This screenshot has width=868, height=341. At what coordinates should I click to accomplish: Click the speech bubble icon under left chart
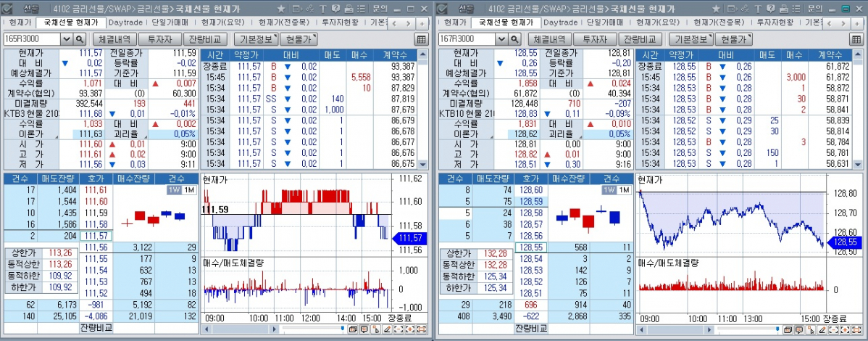click(x=364, y=329)
